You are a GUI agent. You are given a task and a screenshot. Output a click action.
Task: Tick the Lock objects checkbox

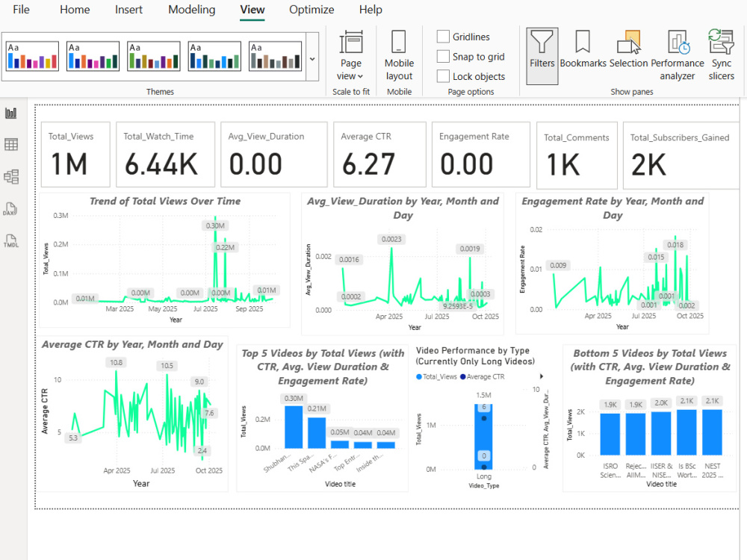pos(443,76)
